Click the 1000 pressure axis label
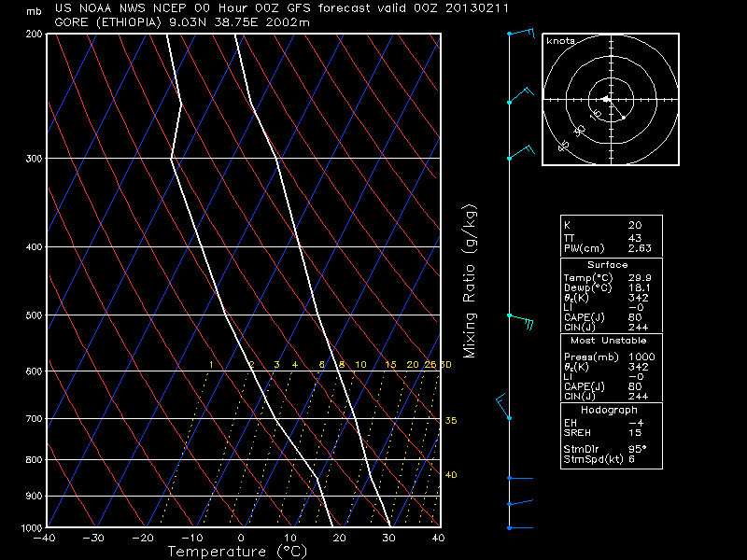This screenshot has width=747, height=560. [32, 528]
